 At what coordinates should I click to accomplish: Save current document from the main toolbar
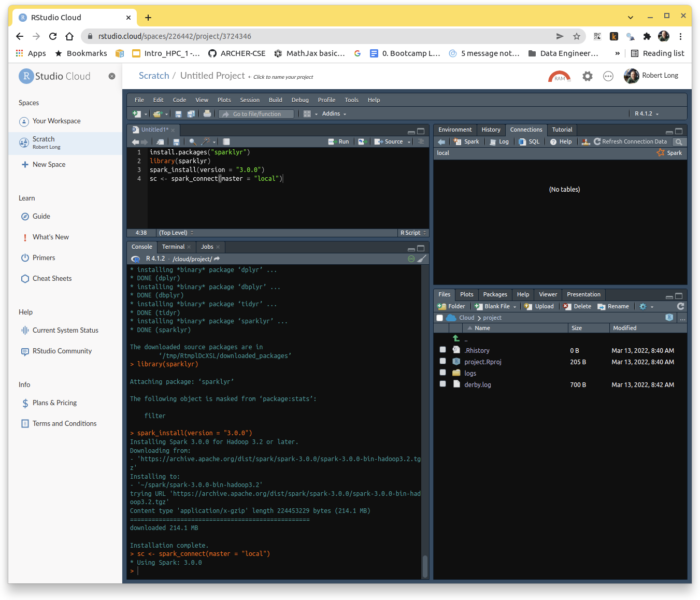[x=178, y=114]
